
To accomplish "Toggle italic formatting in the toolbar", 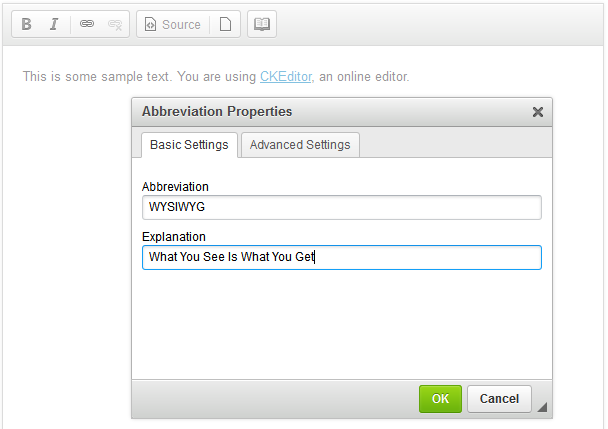I will point(54,24).
